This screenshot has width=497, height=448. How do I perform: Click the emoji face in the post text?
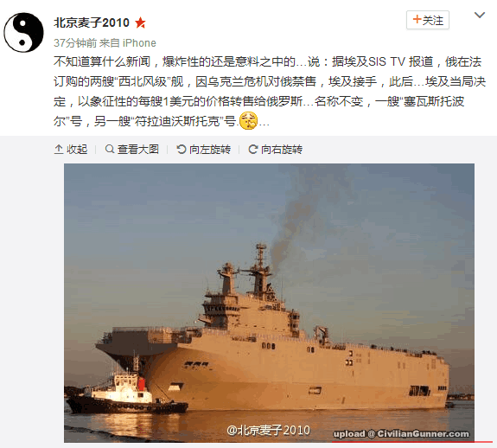click(249, 121)
